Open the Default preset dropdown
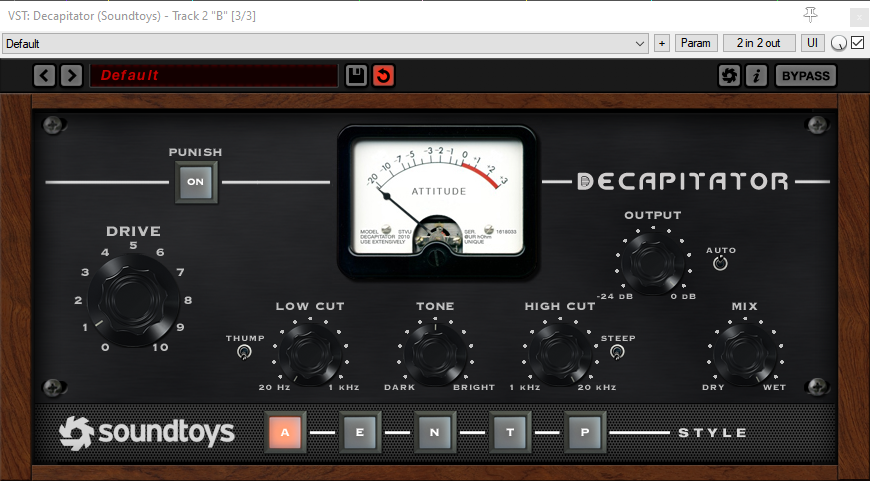Image resolution: width=870 pixels, height=481 pixels. click(326, 44)
